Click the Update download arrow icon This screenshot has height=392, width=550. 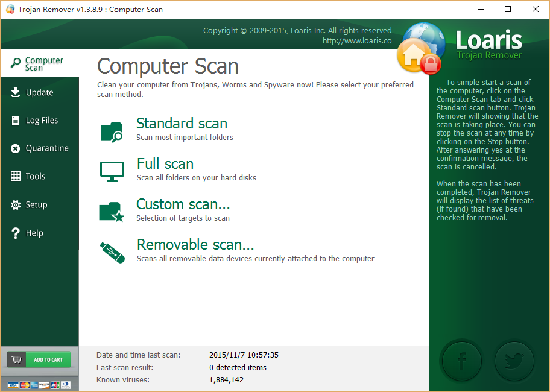pyautogui.click(x=15, y=92)
